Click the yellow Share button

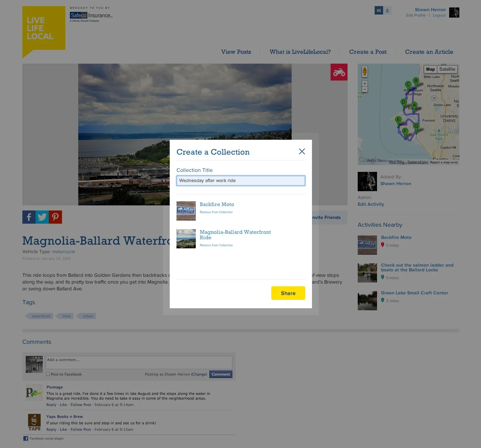[x=288, y=293]
